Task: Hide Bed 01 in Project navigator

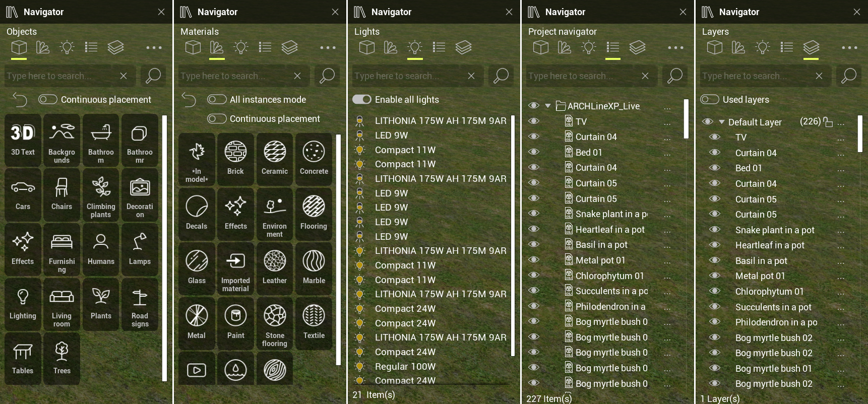Action: click(x=534, y=152)
